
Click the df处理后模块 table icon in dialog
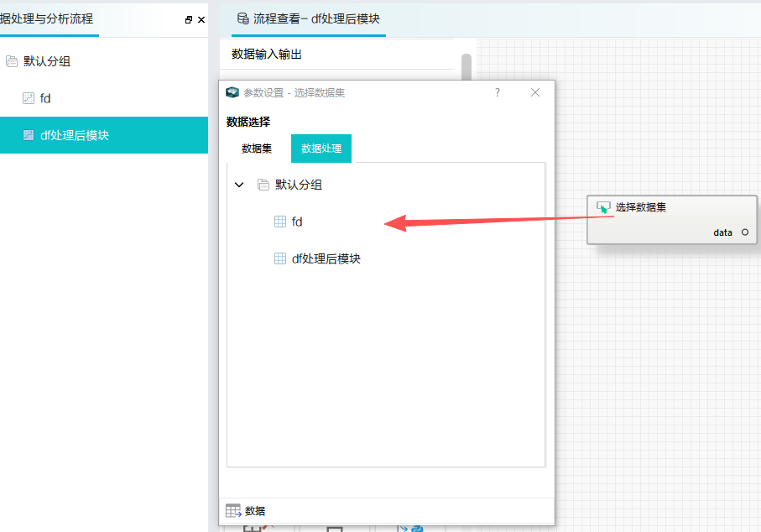point(280,258)
